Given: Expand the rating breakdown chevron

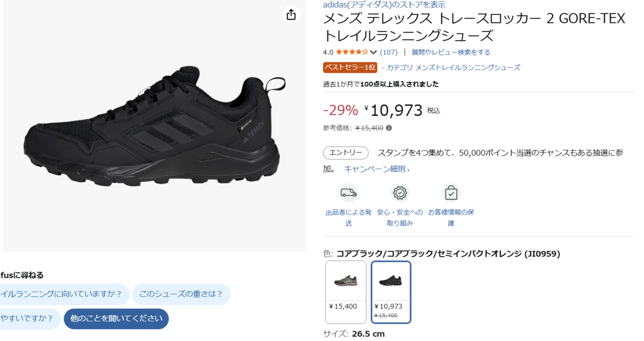Looking at the screenshot, I should [x=374, y=52].
